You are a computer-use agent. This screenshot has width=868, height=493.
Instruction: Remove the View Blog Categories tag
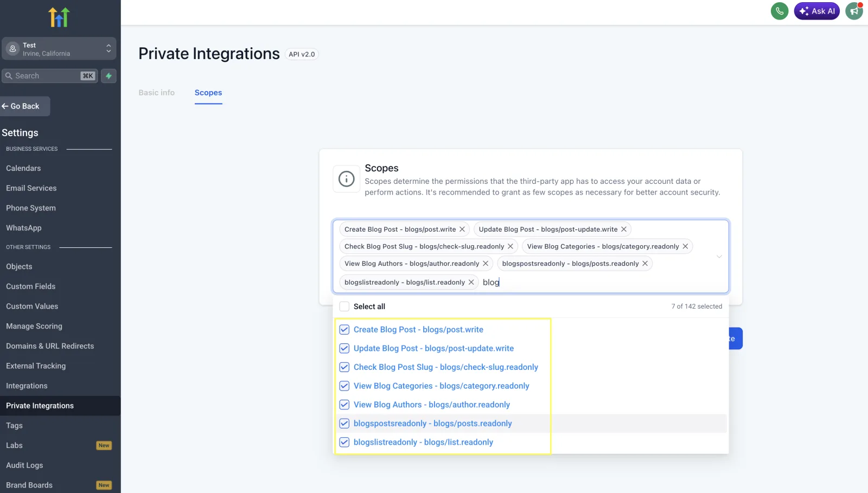(x=685, y=246)
